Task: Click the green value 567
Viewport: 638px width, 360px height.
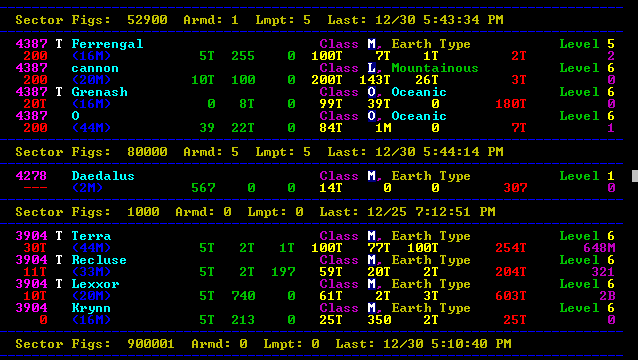Action: point(203,188)
